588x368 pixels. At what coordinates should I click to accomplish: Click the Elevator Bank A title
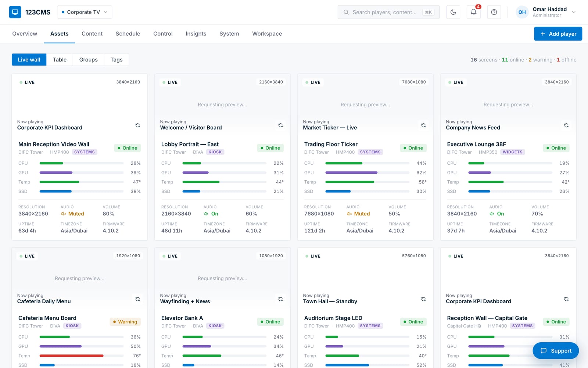(x=182, y=318)
